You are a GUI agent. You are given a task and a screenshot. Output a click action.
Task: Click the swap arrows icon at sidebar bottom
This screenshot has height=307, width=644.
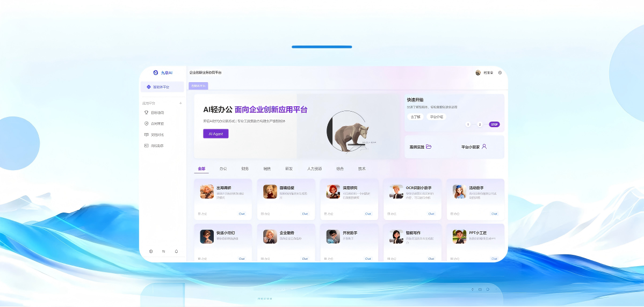point(163,251)
